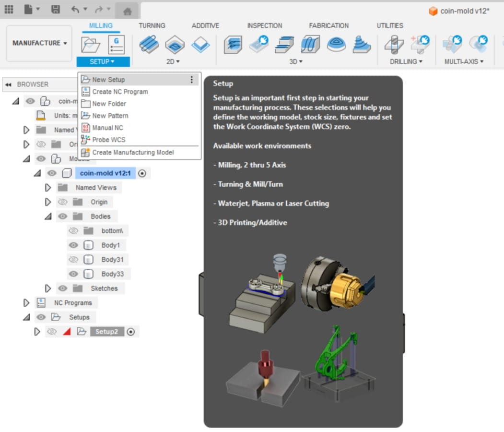Undo the last action

click(x=75, y=9)
